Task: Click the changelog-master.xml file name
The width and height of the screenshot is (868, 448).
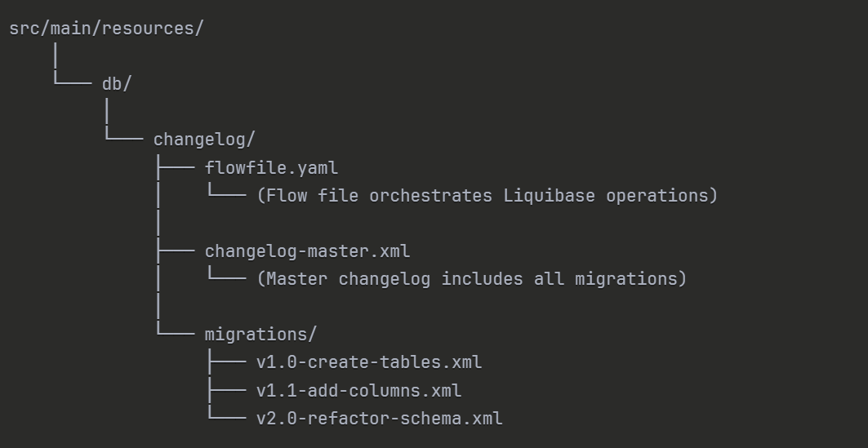Action: 307,251
